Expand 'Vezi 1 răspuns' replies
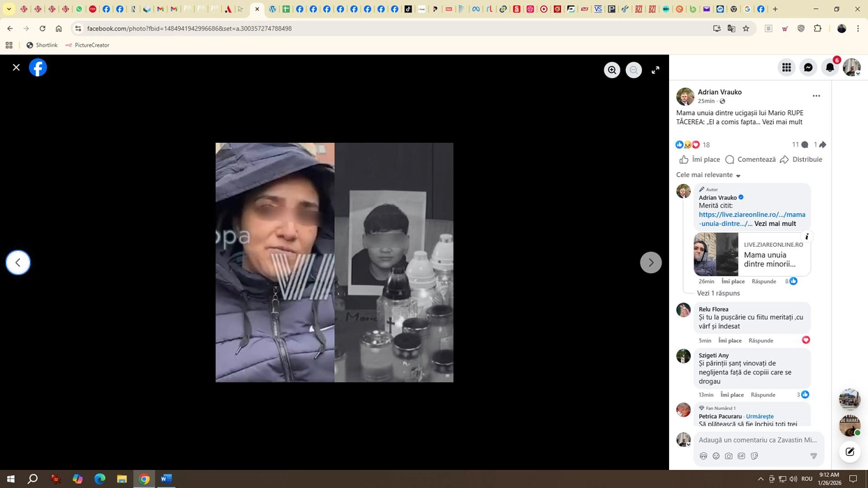This screenshot has width=868, height=488. 718,293
